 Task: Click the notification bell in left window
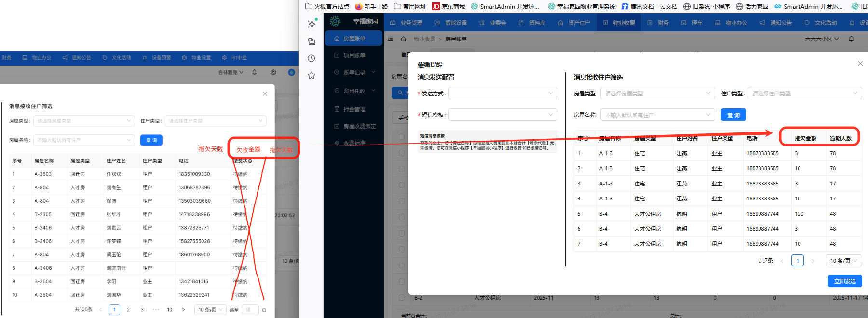(255, 72)
